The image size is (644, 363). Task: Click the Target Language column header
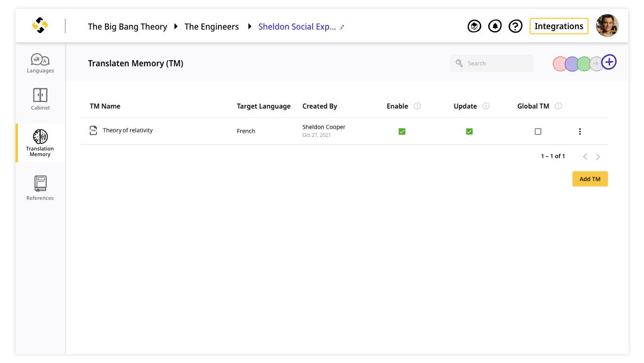pos(264,106)
